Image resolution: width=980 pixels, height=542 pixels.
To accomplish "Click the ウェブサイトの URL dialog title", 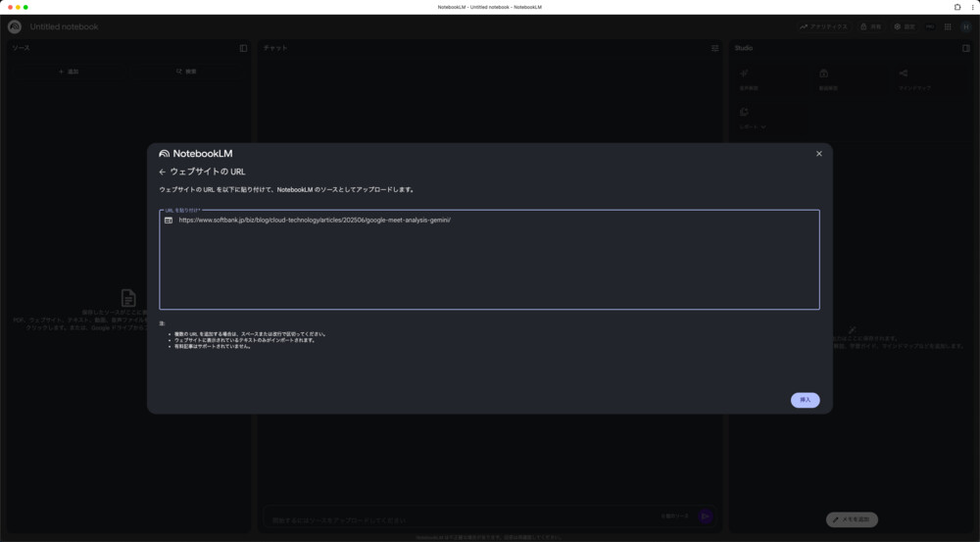I will click(x=208, y=172).
